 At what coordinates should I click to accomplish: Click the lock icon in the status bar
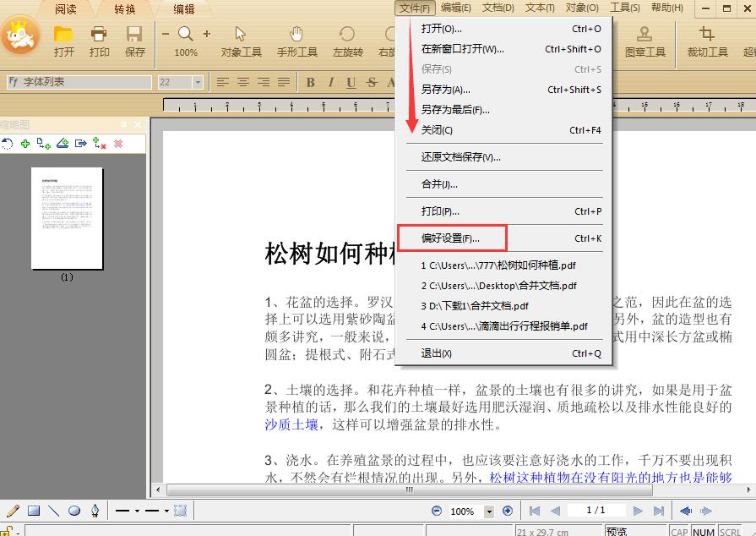pos(7,531)
